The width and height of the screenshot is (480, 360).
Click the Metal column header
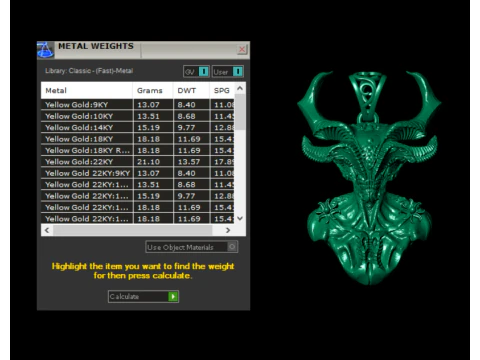pos(87,90)
